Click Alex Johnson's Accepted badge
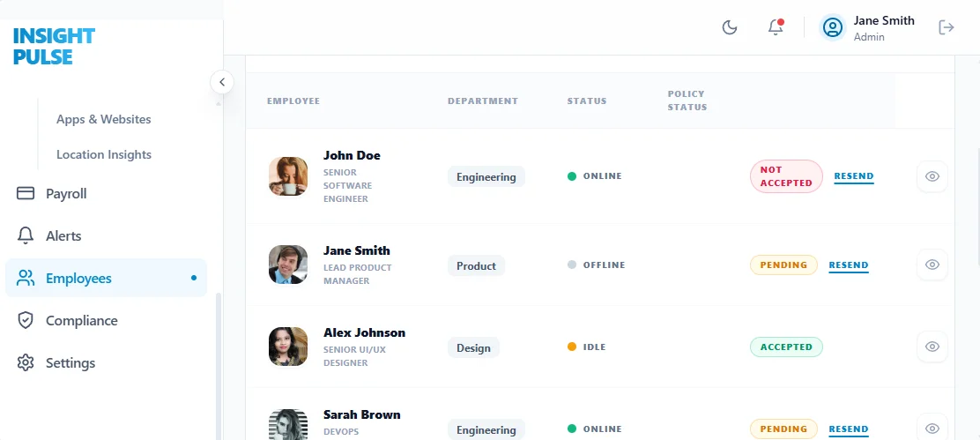Viewport: 980px width, 440px height. [x=786, y=347]
